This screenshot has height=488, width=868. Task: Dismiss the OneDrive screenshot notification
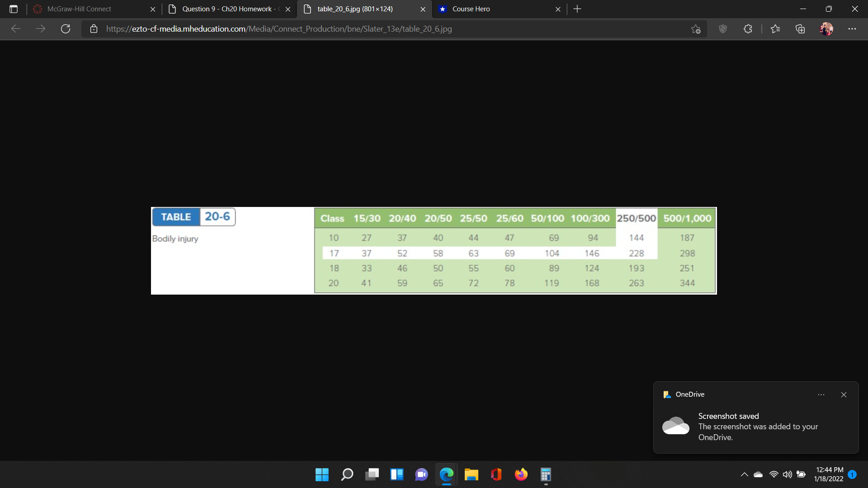tap(844, 394)
